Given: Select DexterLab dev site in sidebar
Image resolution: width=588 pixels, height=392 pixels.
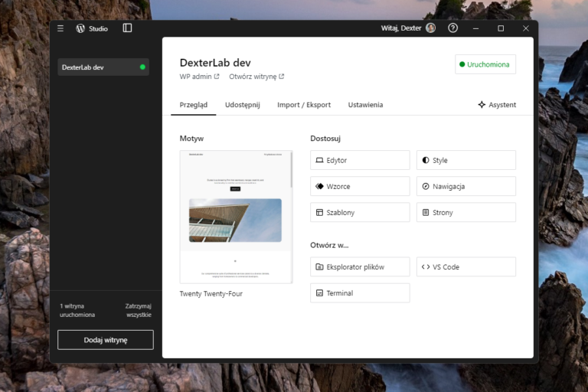Looking at the screenshot, I should [103, 67].
